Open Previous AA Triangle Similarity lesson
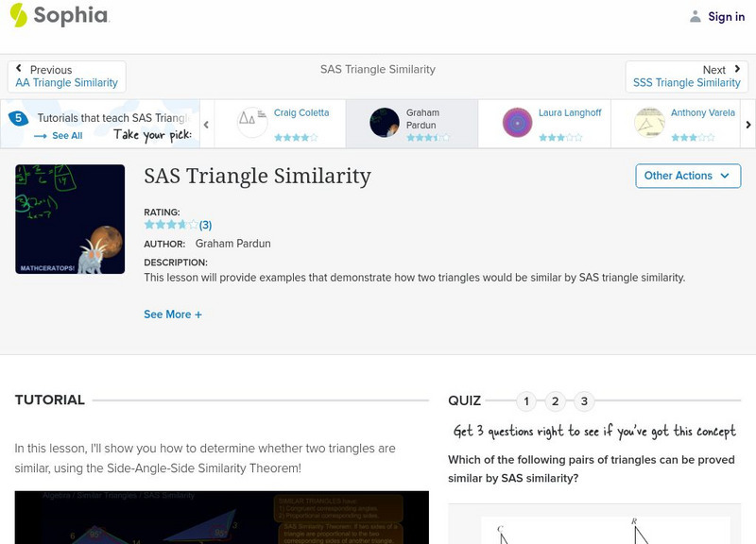 click(66, 76)
